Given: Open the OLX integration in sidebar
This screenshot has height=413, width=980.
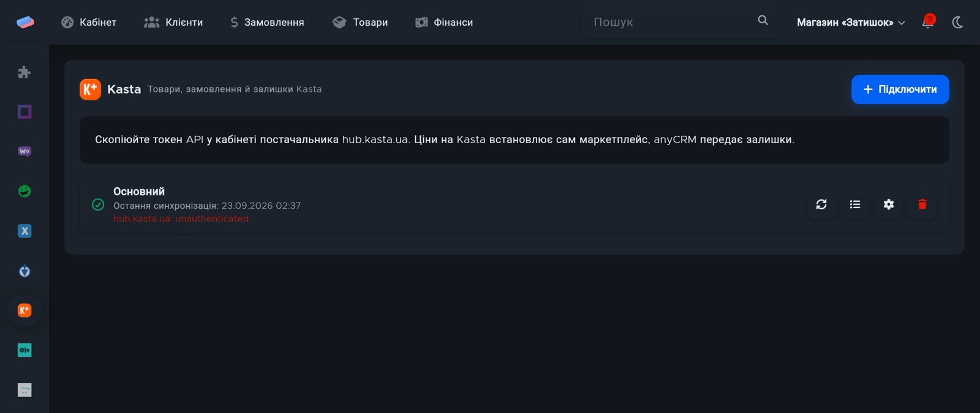Looking at the screenshot, I should click(24, 350).
